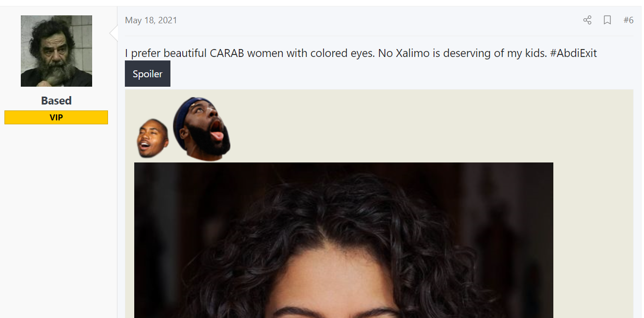
Task: Open the share post icon
Action: point(587,20)
